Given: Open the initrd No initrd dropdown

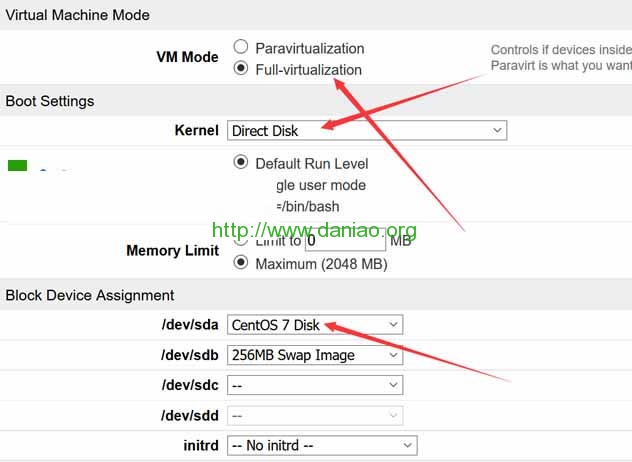Looking at the screenshot, I should [x=321, y=445].
